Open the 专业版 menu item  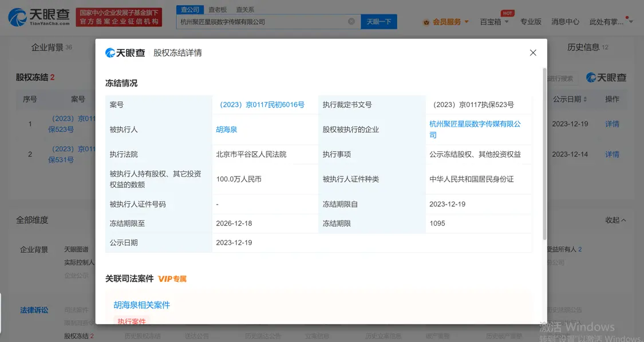[x=531, y=22]
